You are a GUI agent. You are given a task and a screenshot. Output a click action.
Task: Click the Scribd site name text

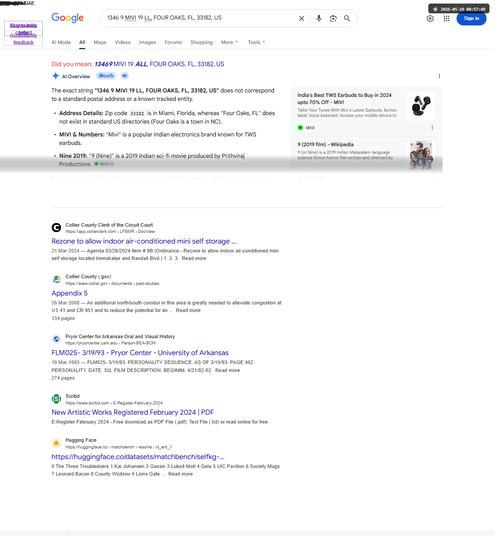(x=72, y=396)
